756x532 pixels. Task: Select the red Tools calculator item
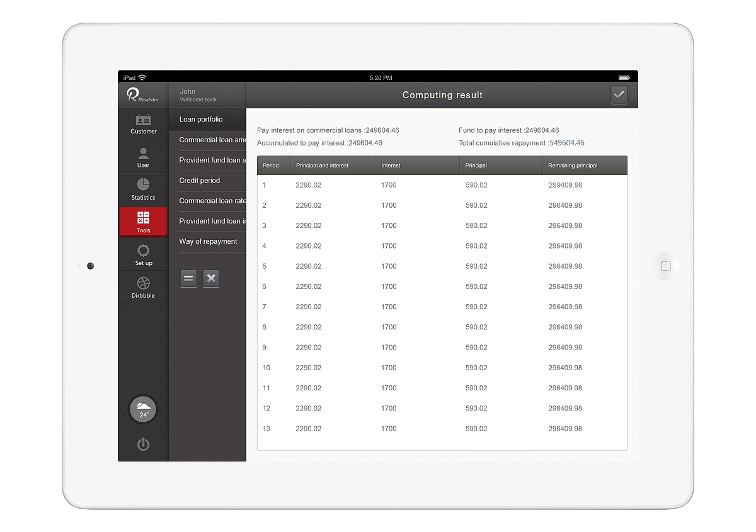click(143, 222)
